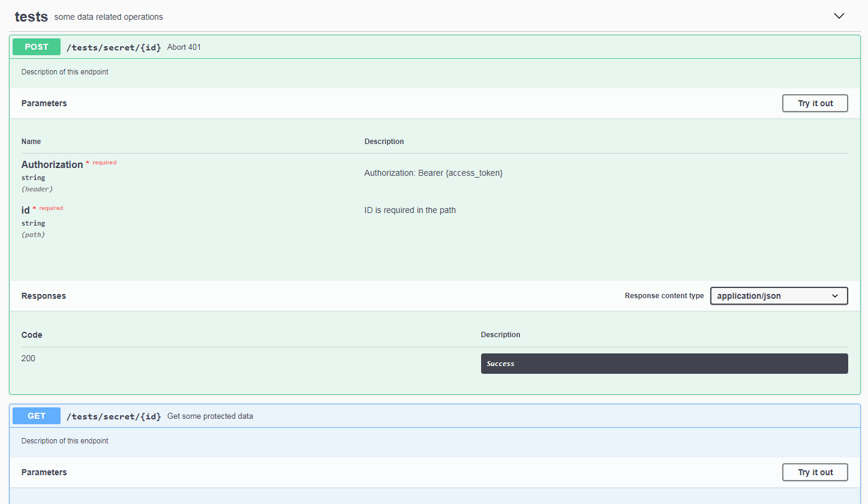868x504 pixels.
Task: Expand the GET /tests/secret/{id} operation
Action: (x=420, y=415)
